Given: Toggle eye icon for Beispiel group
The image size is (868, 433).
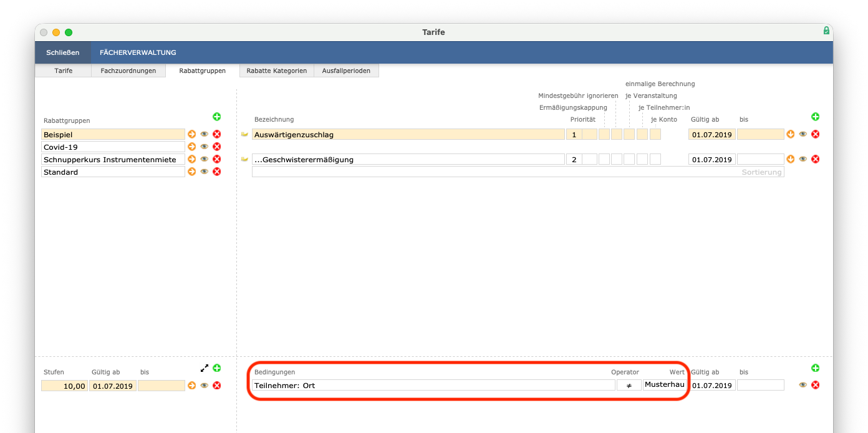Looking at the screenshot, I should coord(205,134).
